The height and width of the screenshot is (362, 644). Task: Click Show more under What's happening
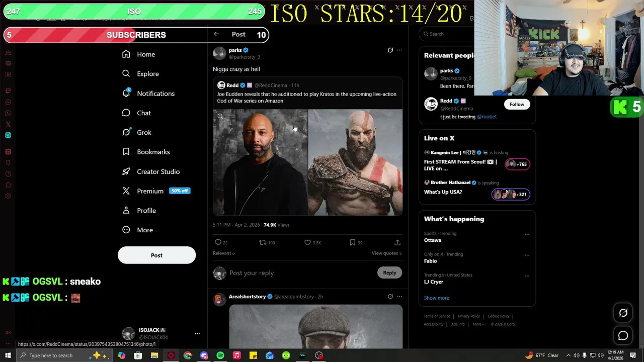pos(436,298)
